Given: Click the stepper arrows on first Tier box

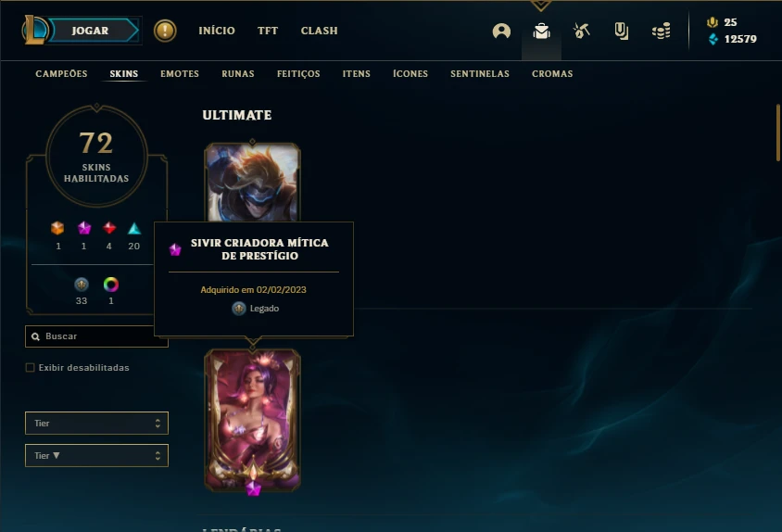Looking at the screenshot, I should point(158,424).
